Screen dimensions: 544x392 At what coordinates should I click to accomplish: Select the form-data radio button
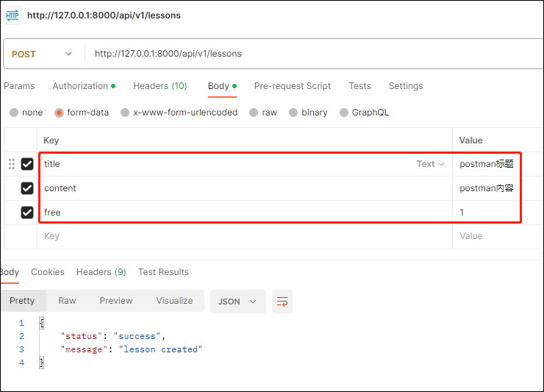59,113
